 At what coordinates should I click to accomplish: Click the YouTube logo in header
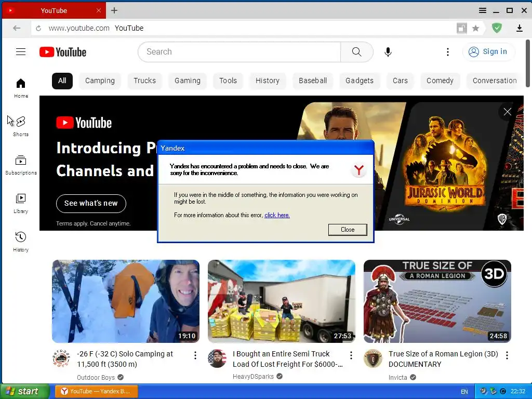click(x=63, y=52)
